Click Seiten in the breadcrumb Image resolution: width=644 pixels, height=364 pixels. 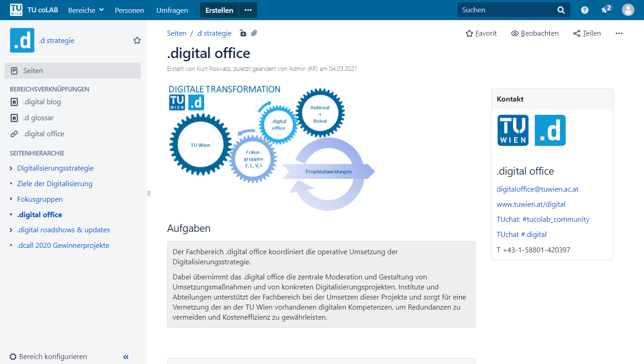pos(177,33)
